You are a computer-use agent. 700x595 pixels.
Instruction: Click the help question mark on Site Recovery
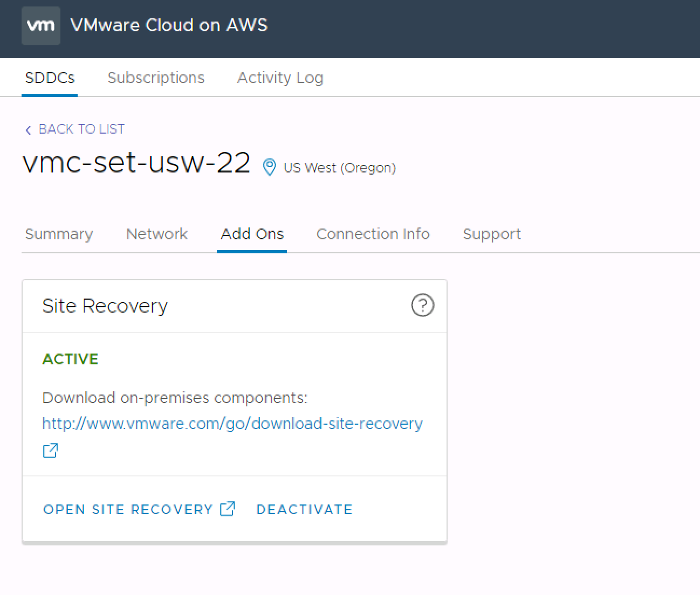422,306
